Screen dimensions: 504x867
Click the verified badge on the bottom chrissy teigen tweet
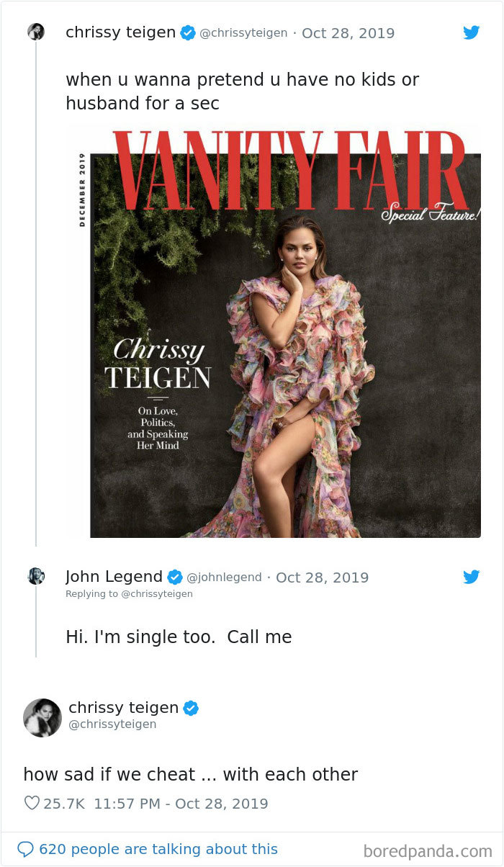click(189, 708)
